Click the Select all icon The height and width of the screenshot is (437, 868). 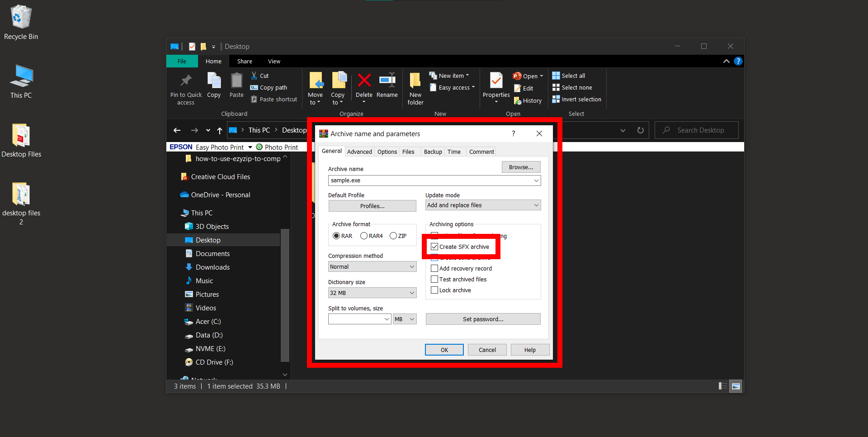click(556, 75)
